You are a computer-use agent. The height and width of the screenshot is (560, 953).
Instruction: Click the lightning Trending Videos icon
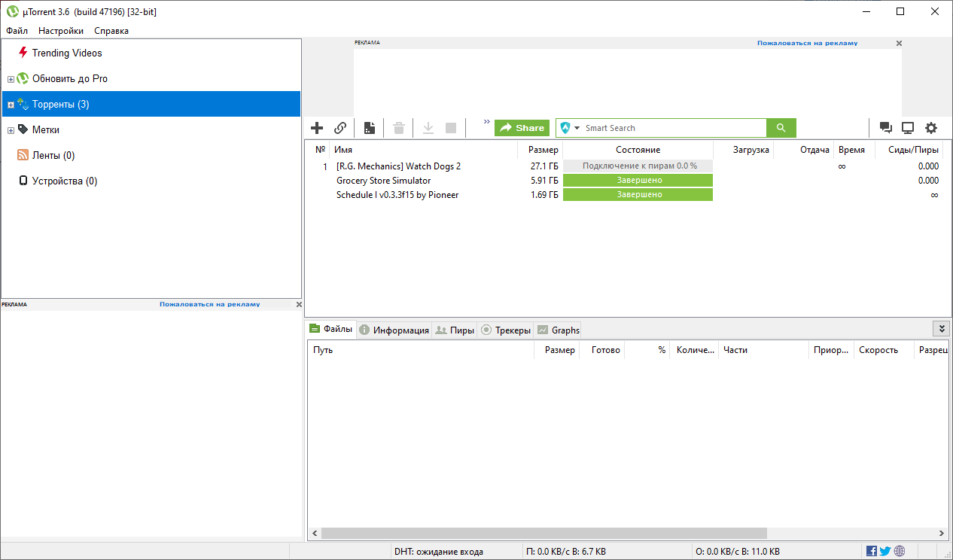(23, 53)
